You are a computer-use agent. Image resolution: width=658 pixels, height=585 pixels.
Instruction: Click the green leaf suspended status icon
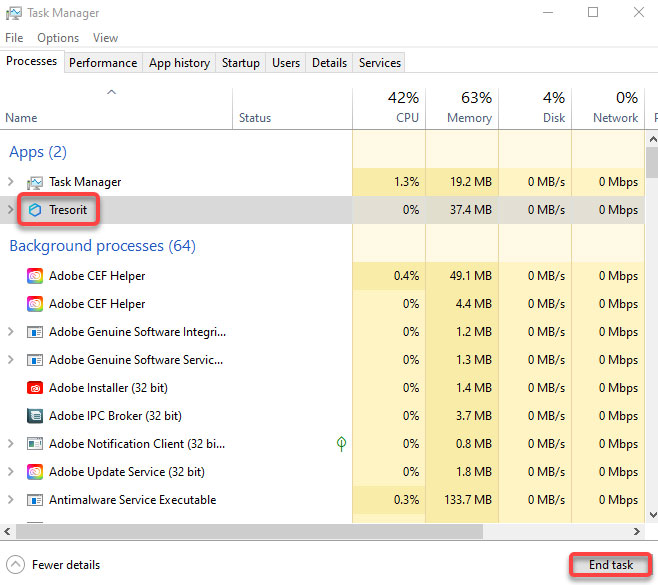tap(342, 444)
